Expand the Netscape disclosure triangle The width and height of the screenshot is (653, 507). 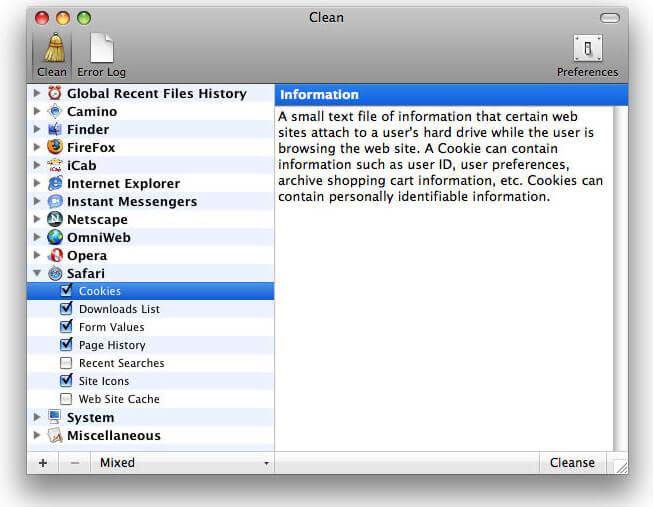coord(37,219)
